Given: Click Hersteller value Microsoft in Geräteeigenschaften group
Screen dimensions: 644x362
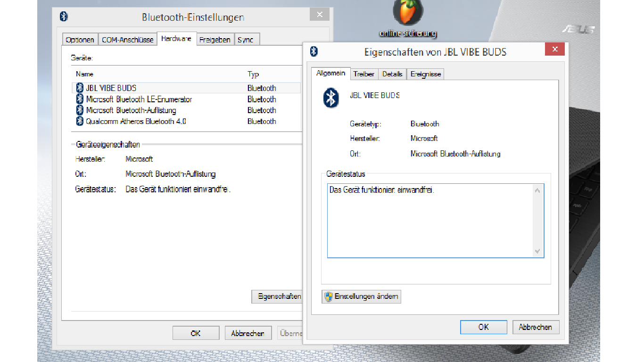Looking at the screenshot, I should pyautogui.click(x=139, y=159).
